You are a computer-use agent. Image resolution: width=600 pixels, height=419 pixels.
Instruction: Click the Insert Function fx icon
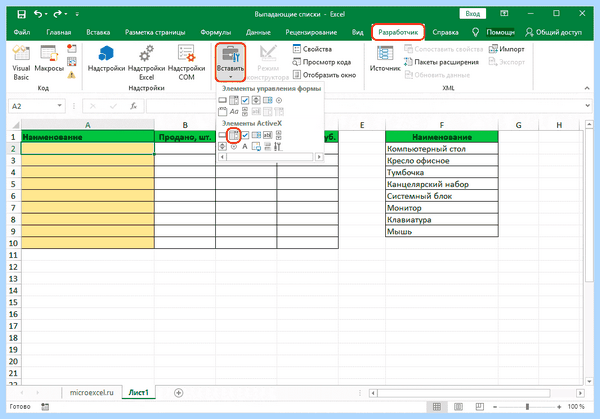click(x=133, y=106)
